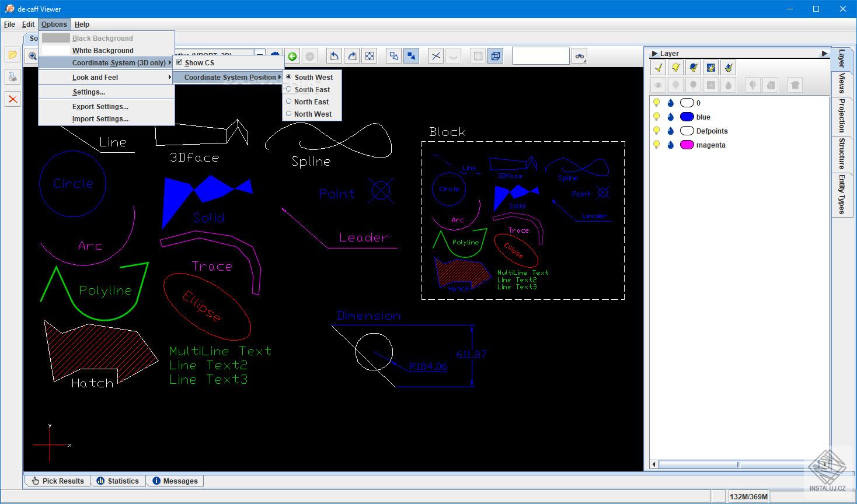
Task: Open the Help menu
Action: [x=82, y=24]
